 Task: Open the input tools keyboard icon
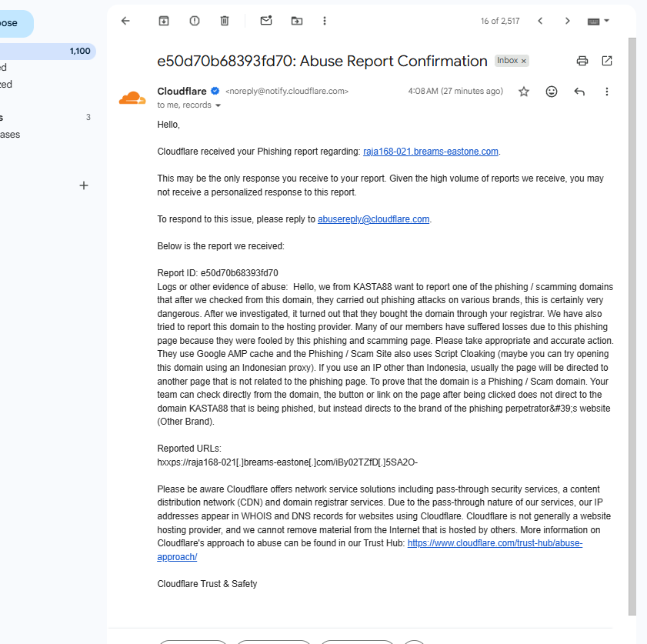(593, 22)
